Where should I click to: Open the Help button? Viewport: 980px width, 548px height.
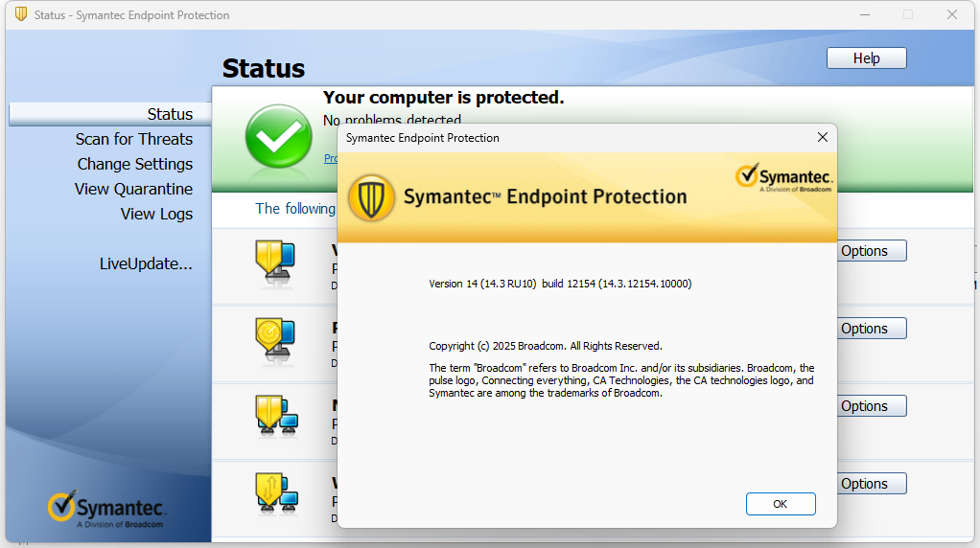[866, 58]
